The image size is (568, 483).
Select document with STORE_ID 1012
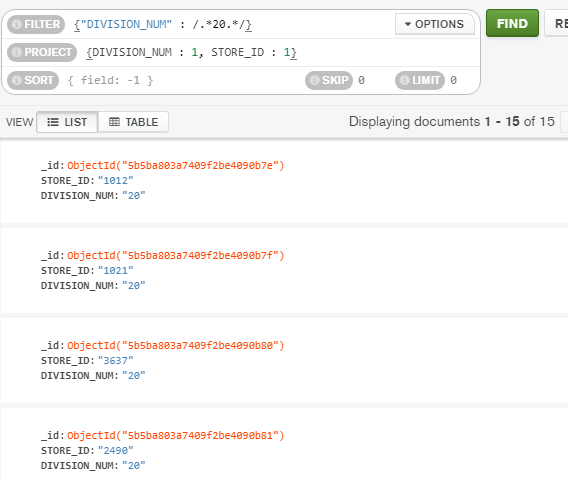click(283, 181)
